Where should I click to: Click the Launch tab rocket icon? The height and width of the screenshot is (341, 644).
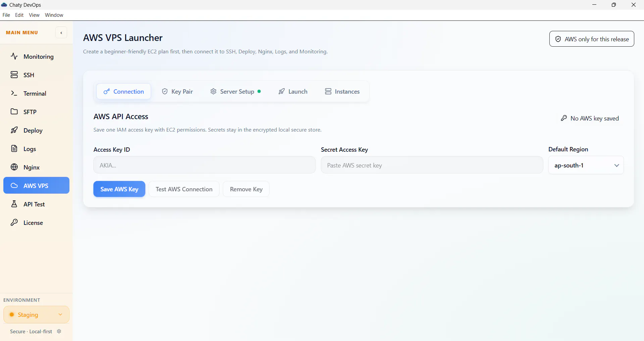point(282,92)
